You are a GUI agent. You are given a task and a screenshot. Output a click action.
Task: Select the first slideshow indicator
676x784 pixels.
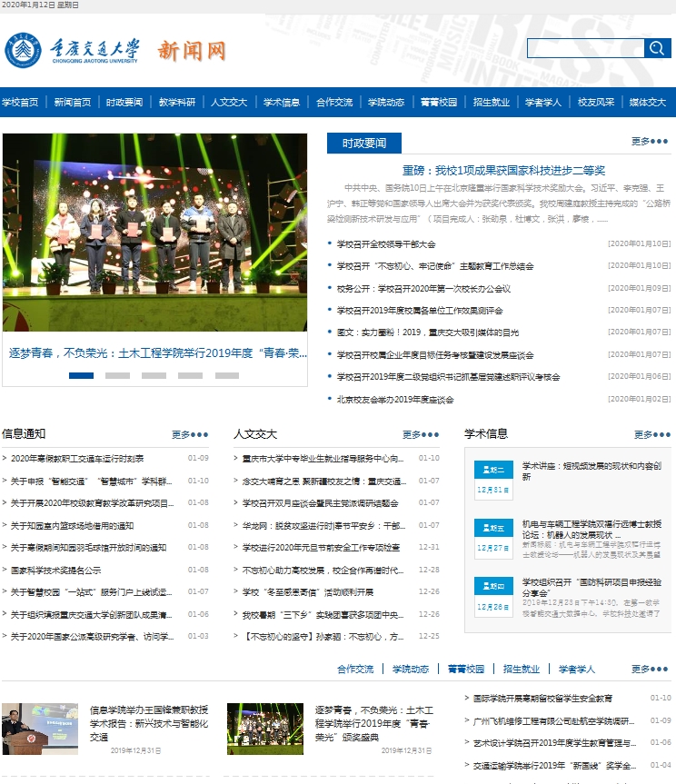click(81, 375)
